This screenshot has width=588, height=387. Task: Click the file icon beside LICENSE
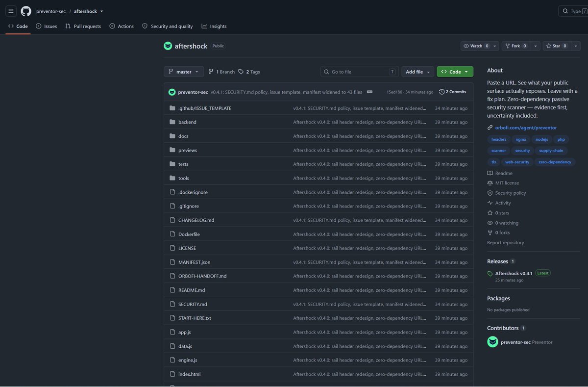pos(172,248)
